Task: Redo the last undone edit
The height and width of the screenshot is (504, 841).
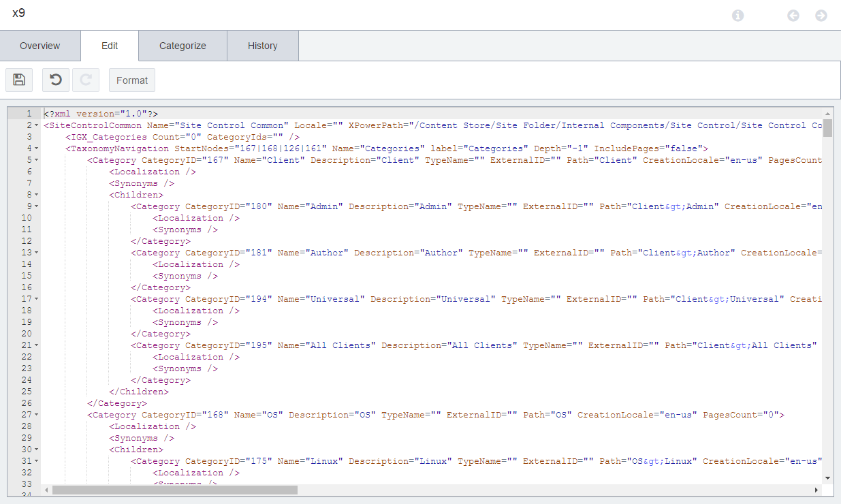Action: click(x=86, y=80)
